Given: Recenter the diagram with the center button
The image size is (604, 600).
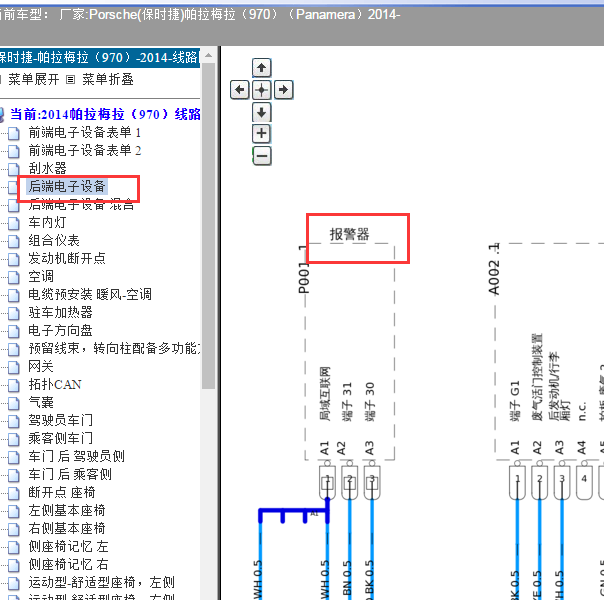Looking at the screenshot, I should (x=262, y=90).
